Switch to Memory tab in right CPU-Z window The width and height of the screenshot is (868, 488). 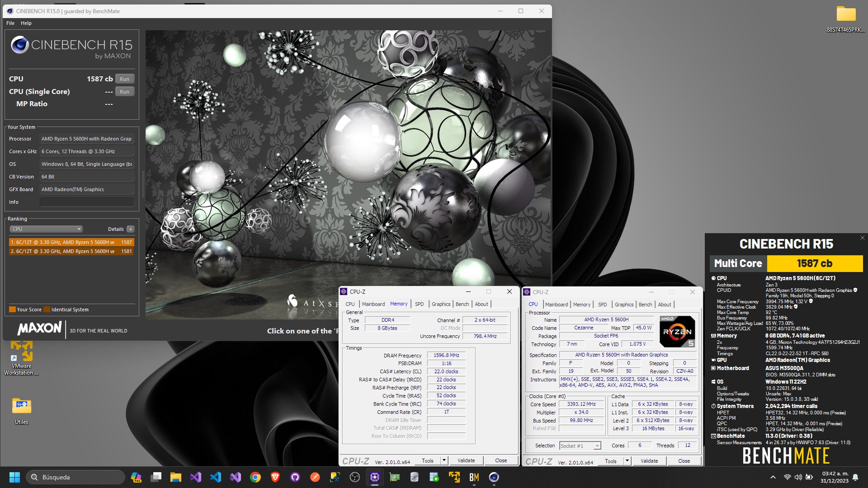[x=581, y=305]
